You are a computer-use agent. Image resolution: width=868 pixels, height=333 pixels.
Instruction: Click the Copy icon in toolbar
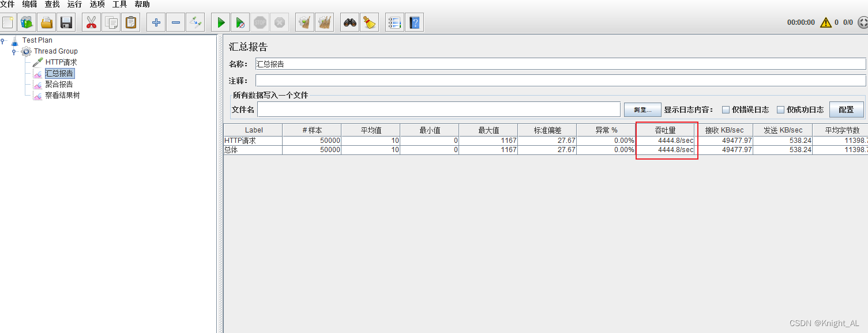111,22
